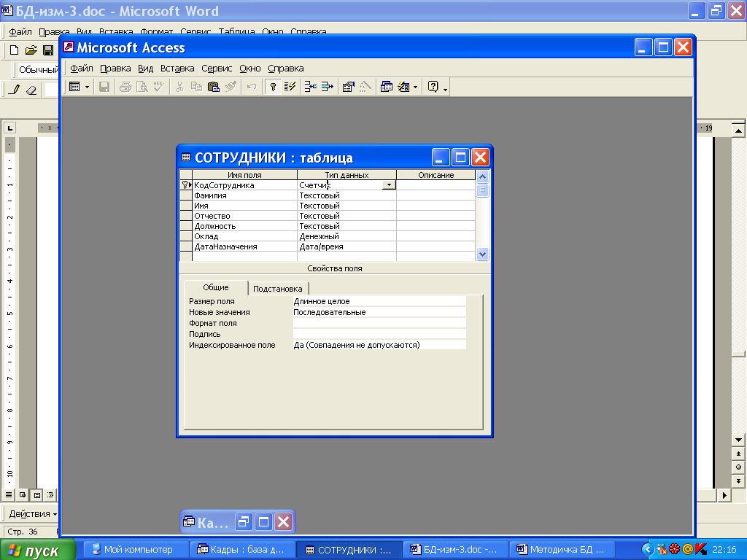Click the Build wand icon

point(365,87)
